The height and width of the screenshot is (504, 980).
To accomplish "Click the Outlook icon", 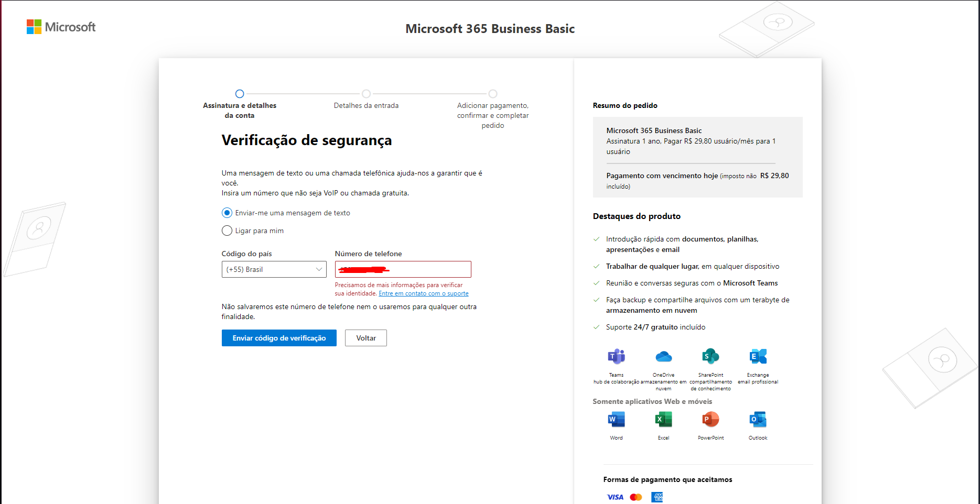I will (758, 420).
